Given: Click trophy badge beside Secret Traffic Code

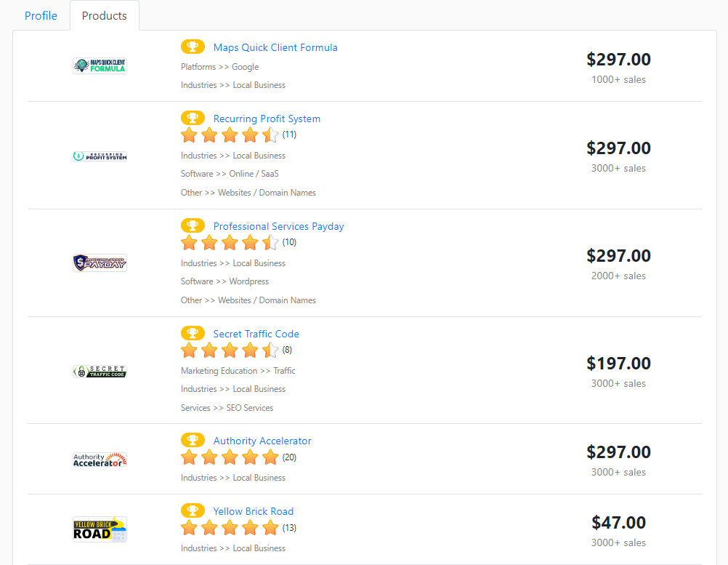Looking at the screenshot, I should click(x=193, y=334).
